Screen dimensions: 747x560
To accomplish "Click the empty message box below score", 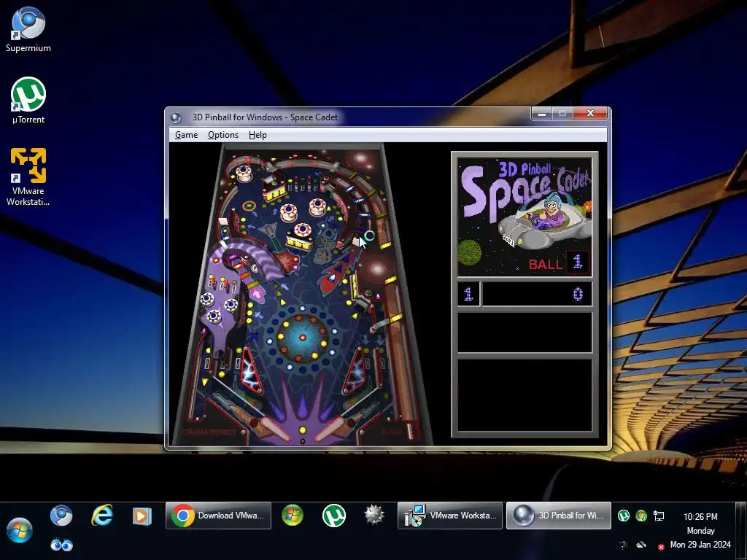I will [525, 332].
